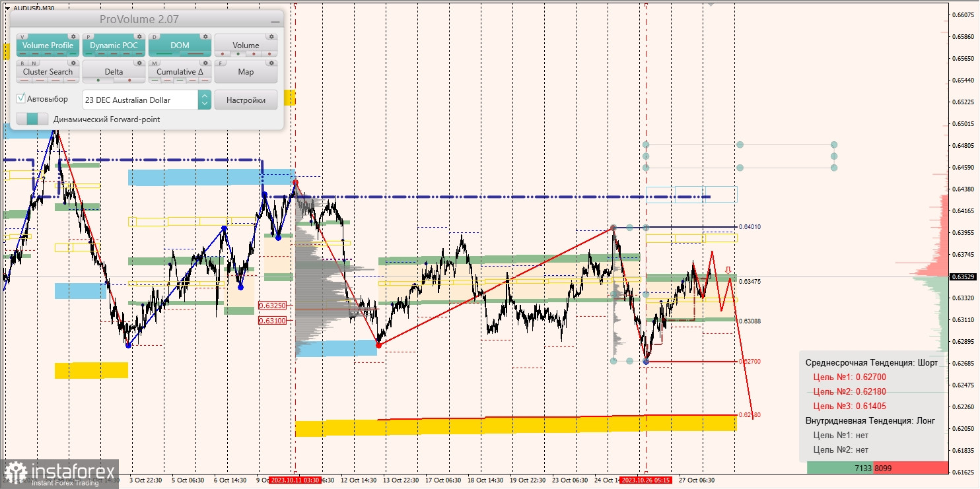Click Цель №1: 0.62700 in info panel
980x489 pixels.
point(849,377)
